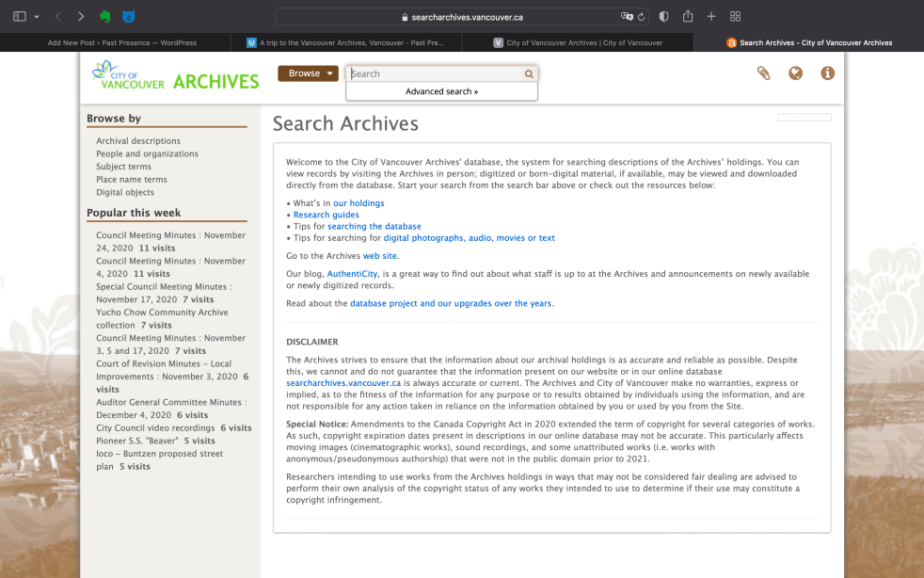The image size is (924, 578).
Task: Select the Search Archives tab
Action: [808, 42]
